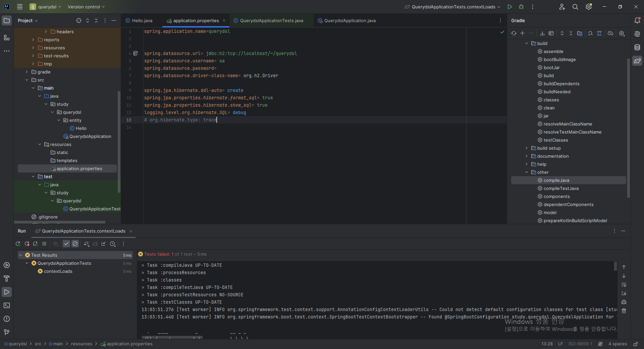The image size is (644, 349).
Task: Expand the gradle folder in Project tree
Action: (27, 72)
